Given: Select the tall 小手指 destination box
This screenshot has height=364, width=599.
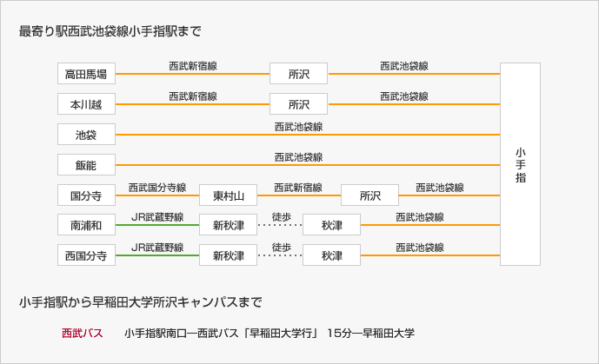Looking at the screenshot, I should point(520,164).
